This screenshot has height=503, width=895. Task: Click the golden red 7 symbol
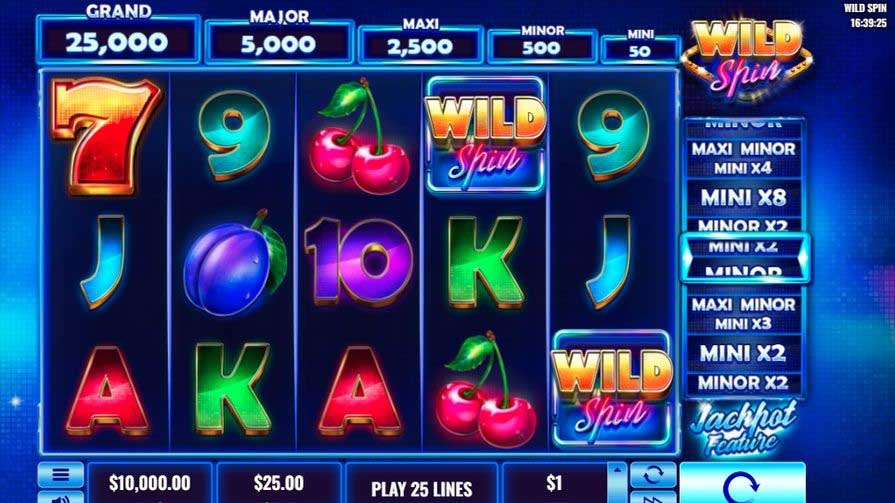pyautogui.click(x=104, y=135)
